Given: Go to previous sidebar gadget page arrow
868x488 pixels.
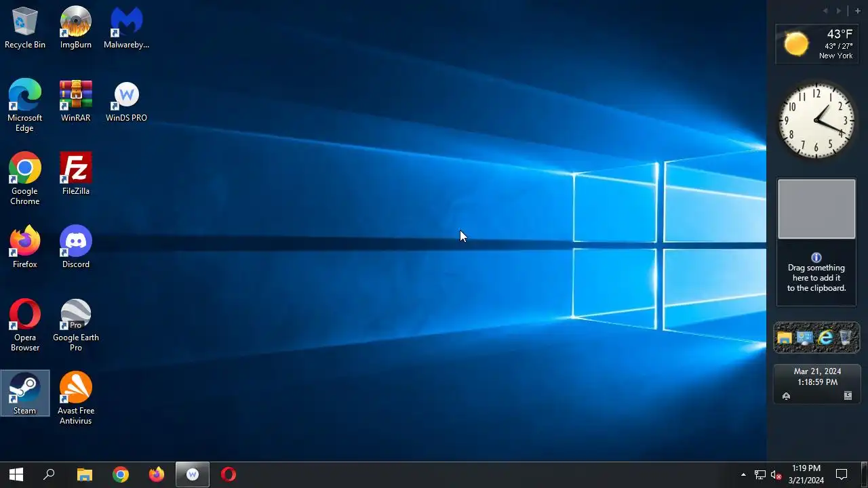Looking at the screenshot, I should [x=825, y=11].
